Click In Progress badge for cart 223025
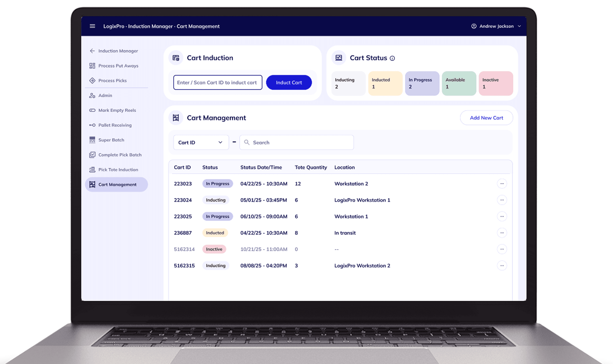This screenshot has height=364, width=613. pos(217,216)
